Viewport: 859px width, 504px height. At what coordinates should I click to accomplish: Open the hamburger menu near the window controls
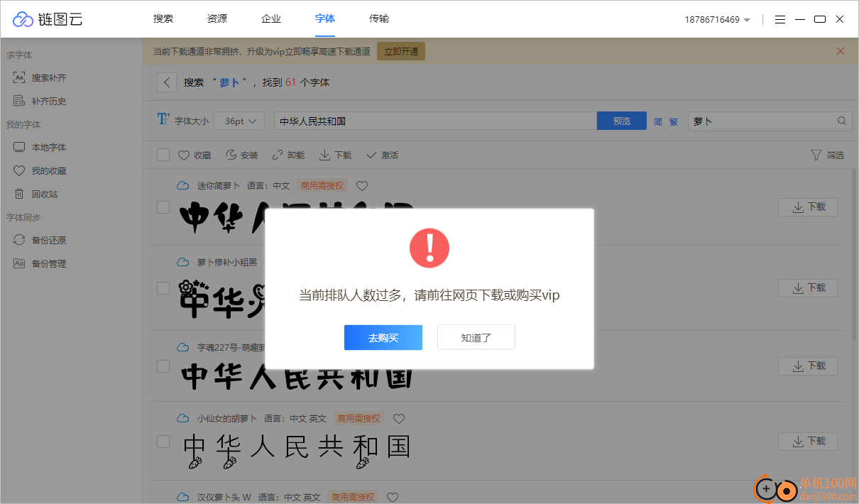point(779,19)
